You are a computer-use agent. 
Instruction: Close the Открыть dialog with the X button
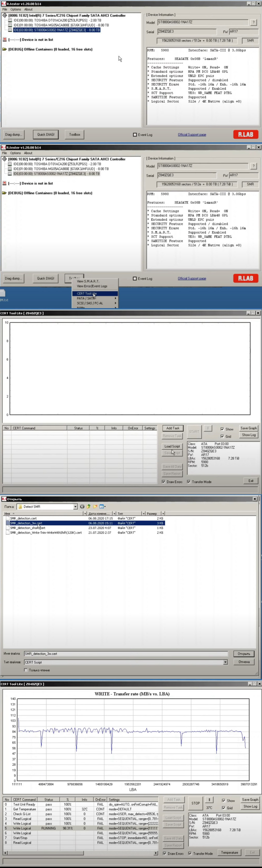tap(254, 499)
